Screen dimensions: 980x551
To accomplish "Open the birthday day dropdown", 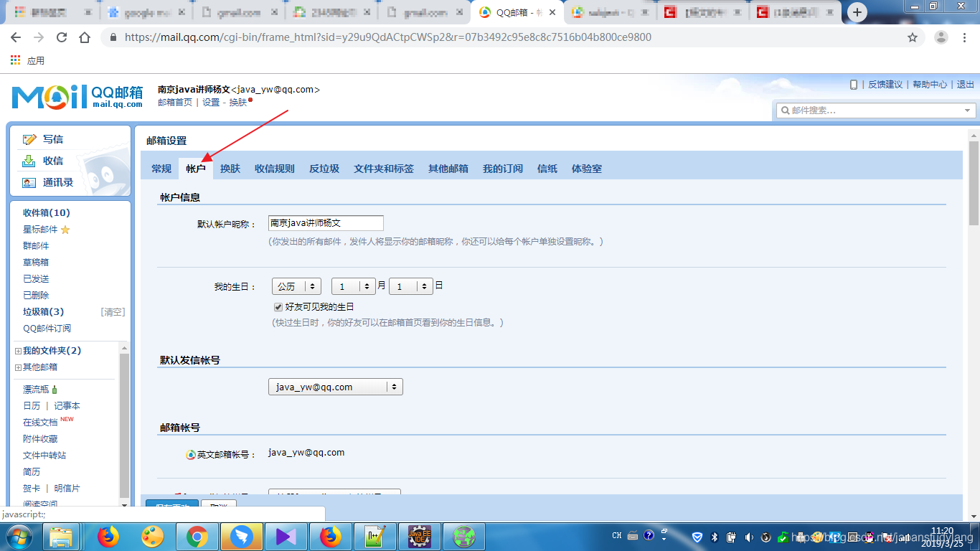I will tap(411, 286).
